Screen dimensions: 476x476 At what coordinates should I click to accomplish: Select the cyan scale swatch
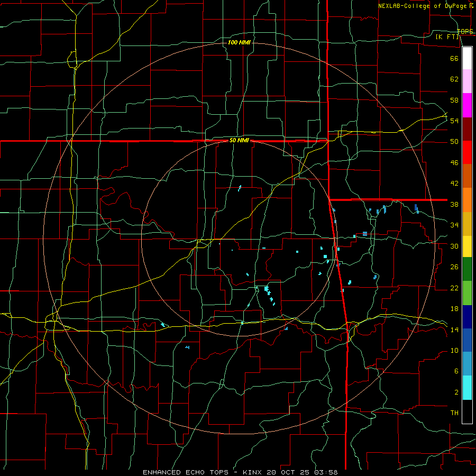click(x=467, y=388)
